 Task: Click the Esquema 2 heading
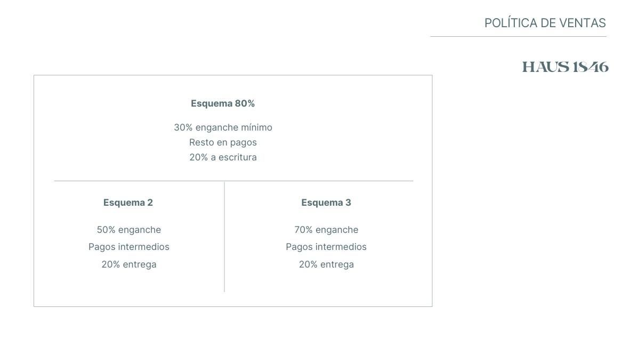pos(128,203)
